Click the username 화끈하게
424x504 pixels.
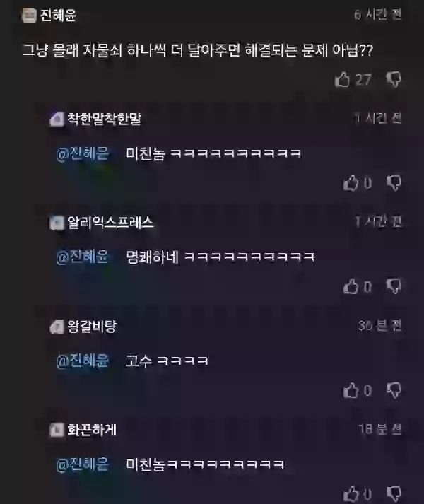coord(92,430)
